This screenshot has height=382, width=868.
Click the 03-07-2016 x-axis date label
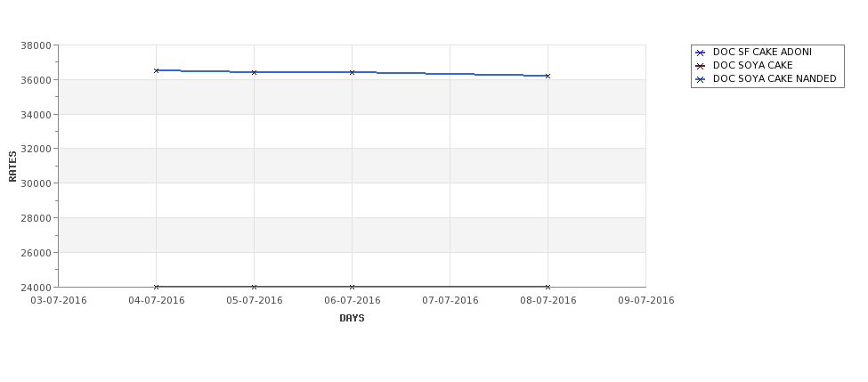[x=59, y=301]
